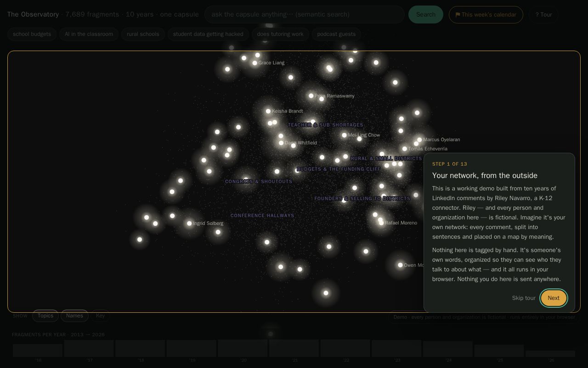Select the Priya Ramaswamy node
The width and height of the screenshot is (588, 368).
coord(311,96)
